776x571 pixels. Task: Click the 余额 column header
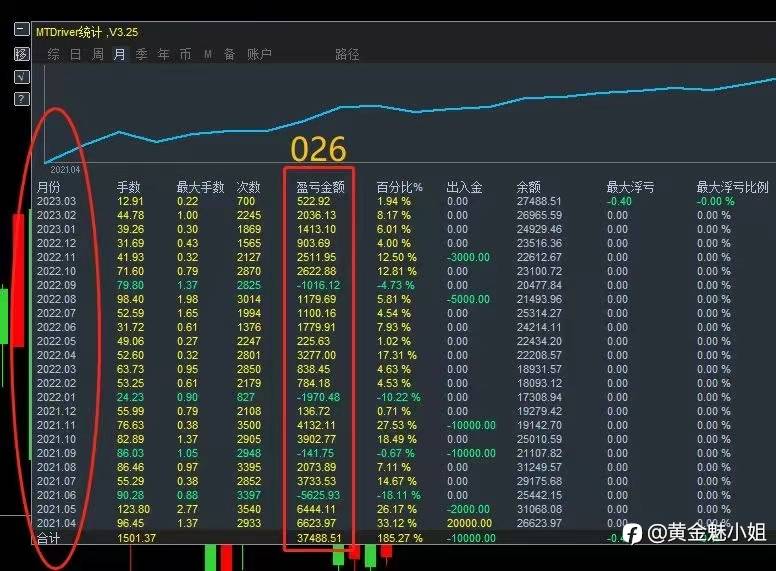click(529, 187)
